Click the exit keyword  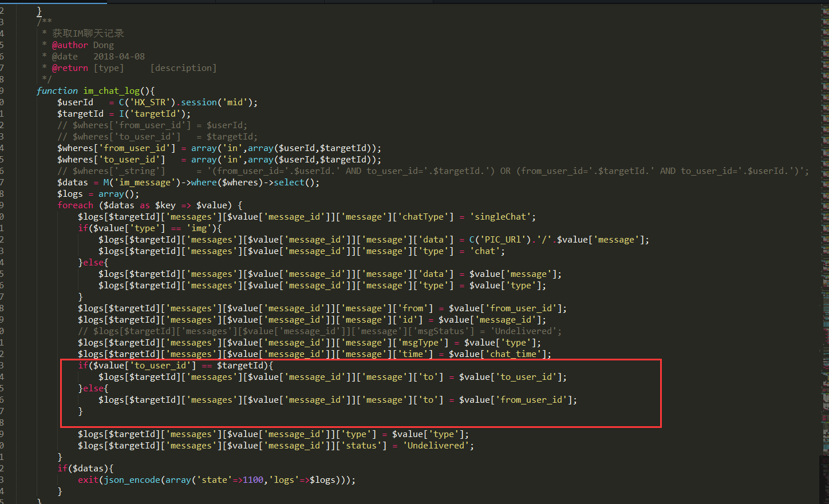88,480
